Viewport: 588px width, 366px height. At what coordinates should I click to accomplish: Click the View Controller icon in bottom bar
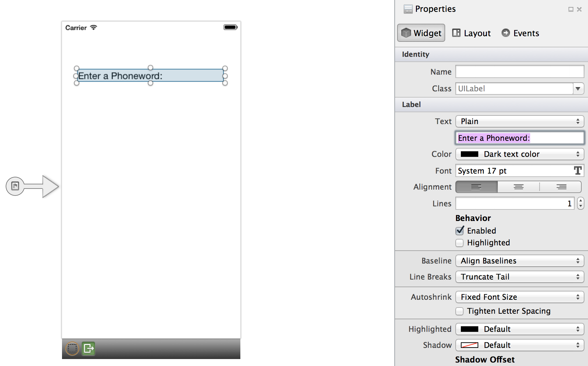[x=72, y=348]
